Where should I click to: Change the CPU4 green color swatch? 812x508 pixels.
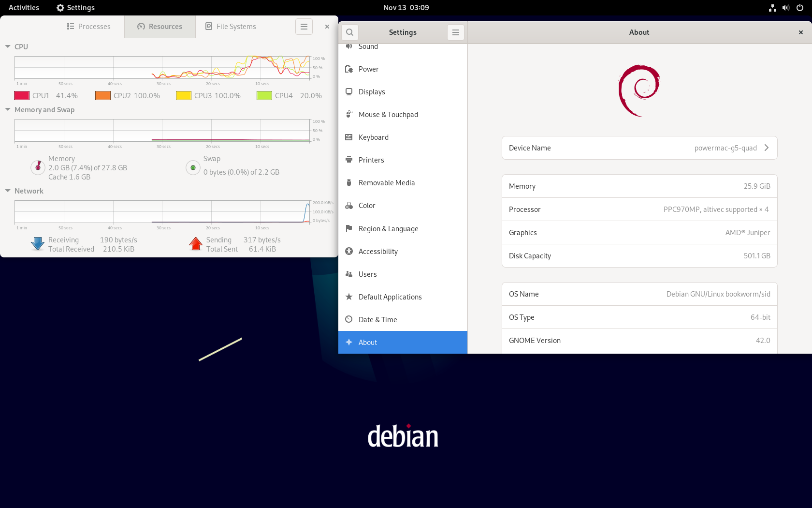264,96
